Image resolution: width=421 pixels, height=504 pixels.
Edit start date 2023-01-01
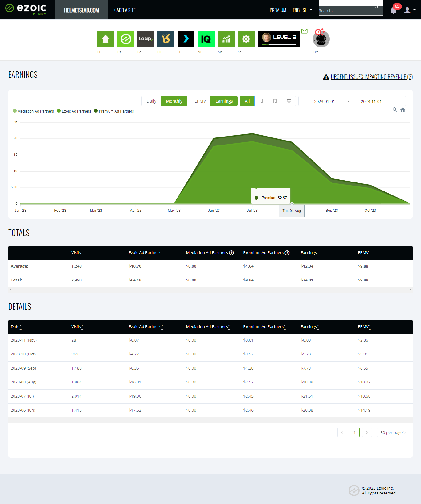click(324, 101)
